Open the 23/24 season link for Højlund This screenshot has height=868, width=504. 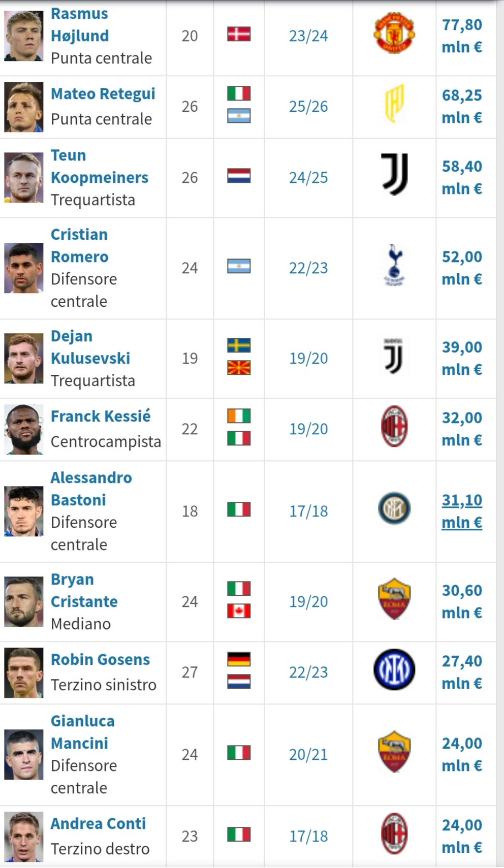[x=308, y=36]
